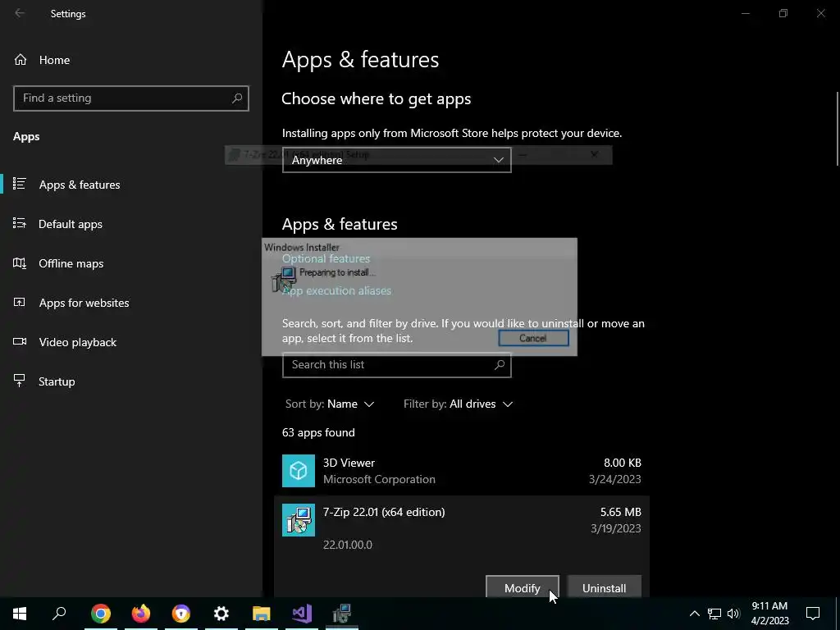Click the volume speaker tray icon
Image resolution: width=840 pixels, height=630 pixels.
[x=733, y=614]
